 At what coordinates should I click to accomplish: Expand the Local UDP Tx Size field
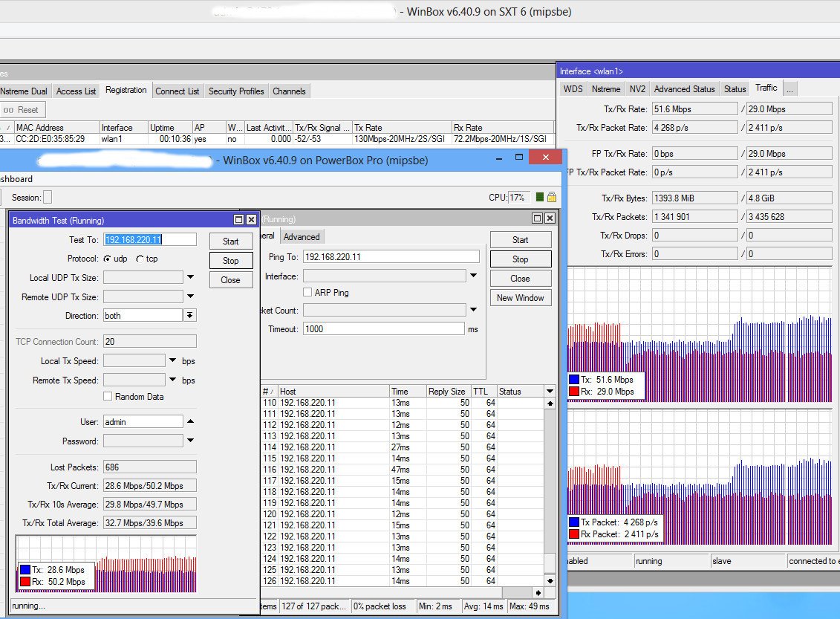[x=190, y=277]
